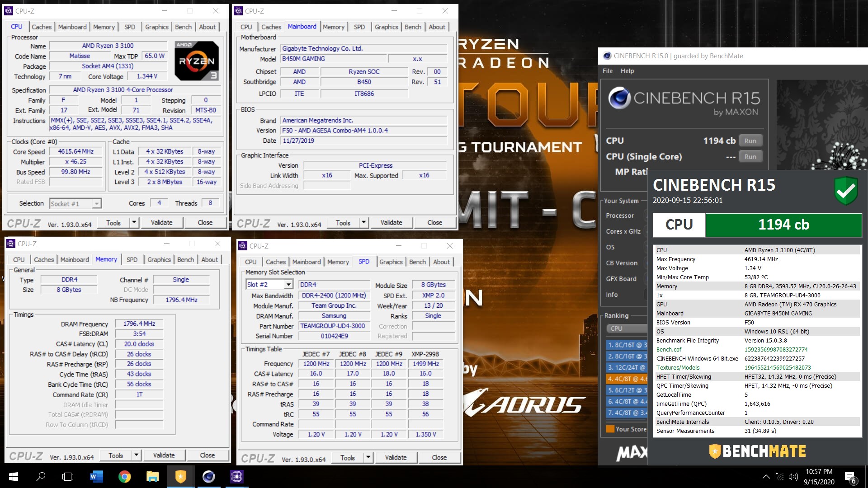868x488 pixels.
Task: Open Cinebench Help menu
Action: pos(627,71)
